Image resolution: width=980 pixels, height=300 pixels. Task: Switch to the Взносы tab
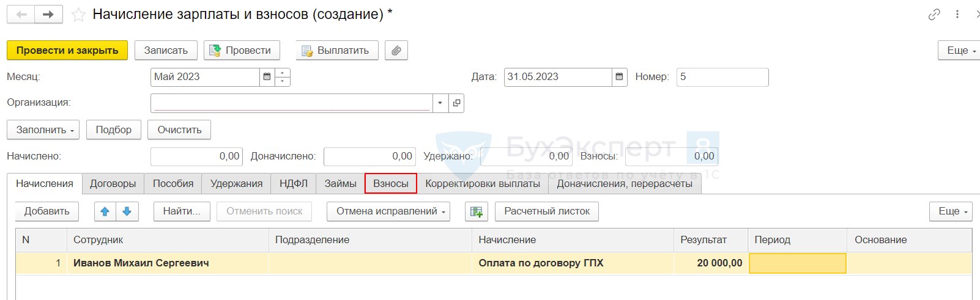(x=390, y=184)
